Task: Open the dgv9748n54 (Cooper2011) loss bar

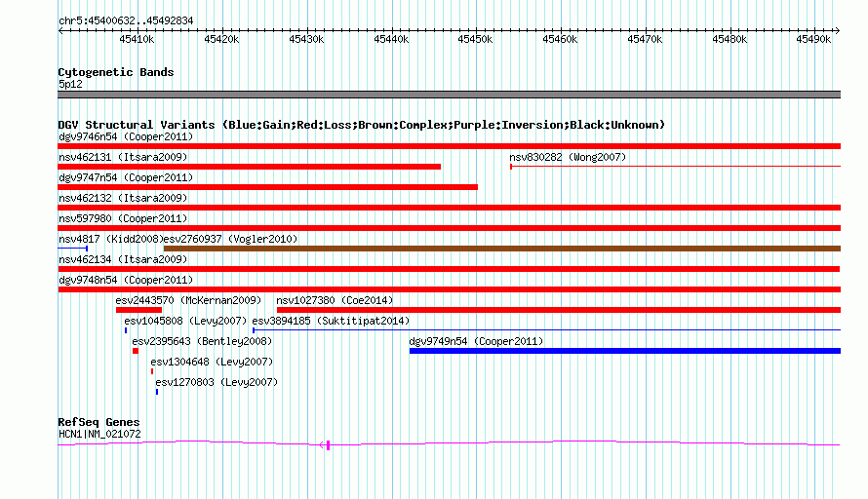Action: point(449,289)
